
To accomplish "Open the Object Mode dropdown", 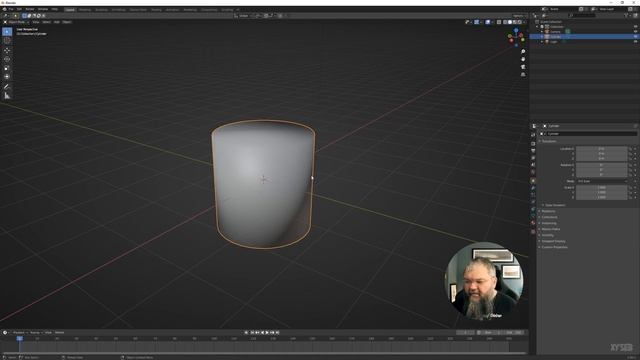I will [x=16, y=22].
